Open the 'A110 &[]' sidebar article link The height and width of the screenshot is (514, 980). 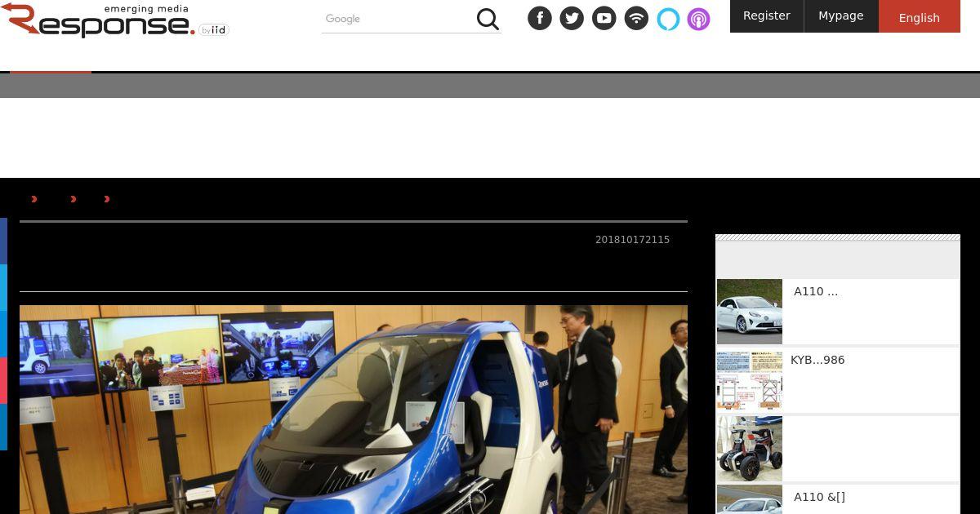coord(819,497)
